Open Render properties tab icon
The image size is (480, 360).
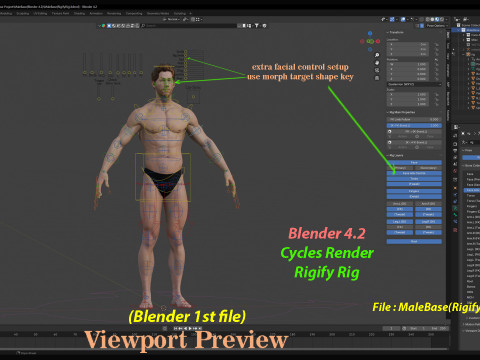tap(455, 144)
